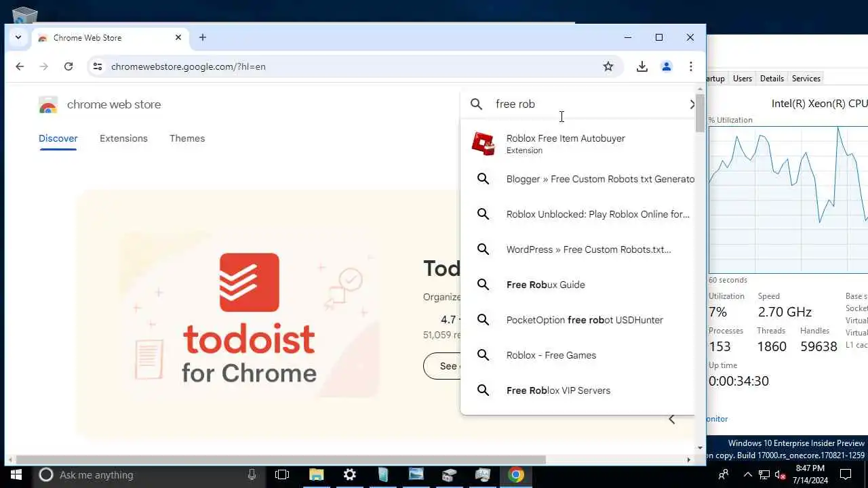Open Details tab in Task Manager
Viewport: 868px width, 488px height.
(x=772, y=79)
